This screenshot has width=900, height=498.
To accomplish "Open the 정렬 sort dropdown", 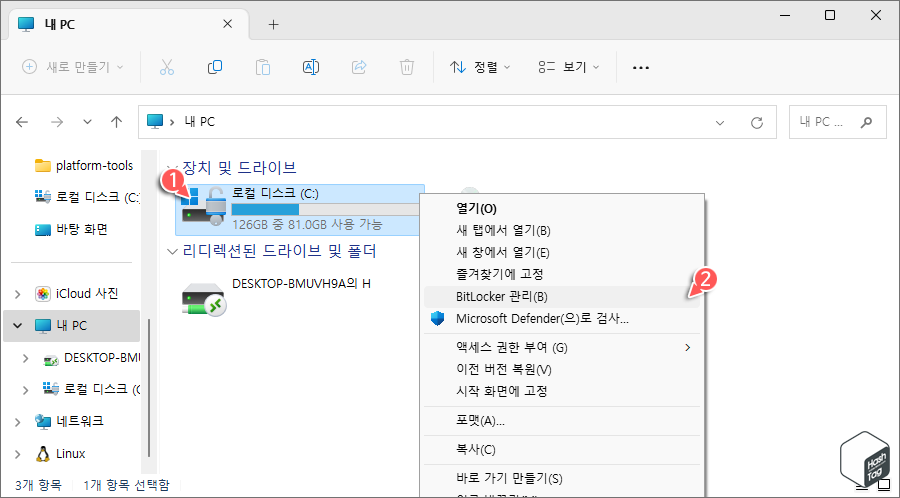I will click(x=480, y=67).
